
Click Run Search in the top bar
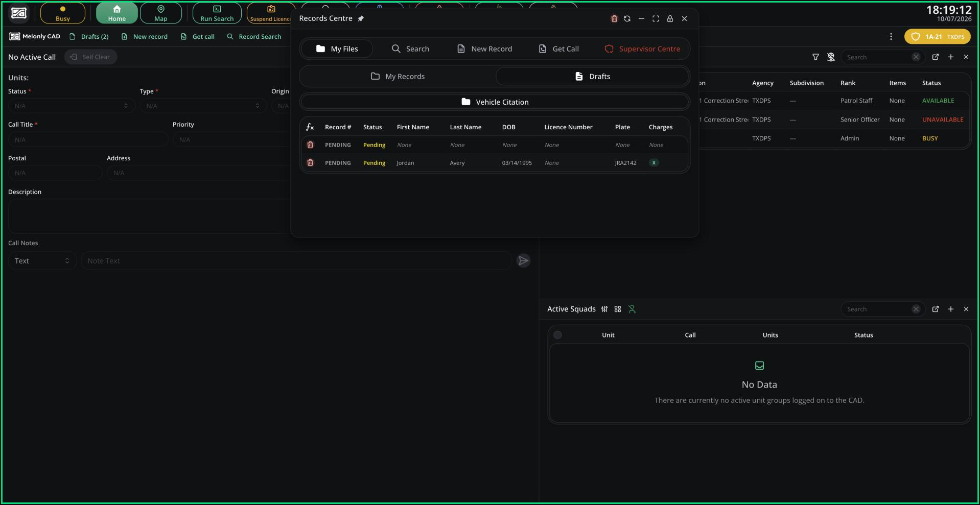[x=217, y=14]
